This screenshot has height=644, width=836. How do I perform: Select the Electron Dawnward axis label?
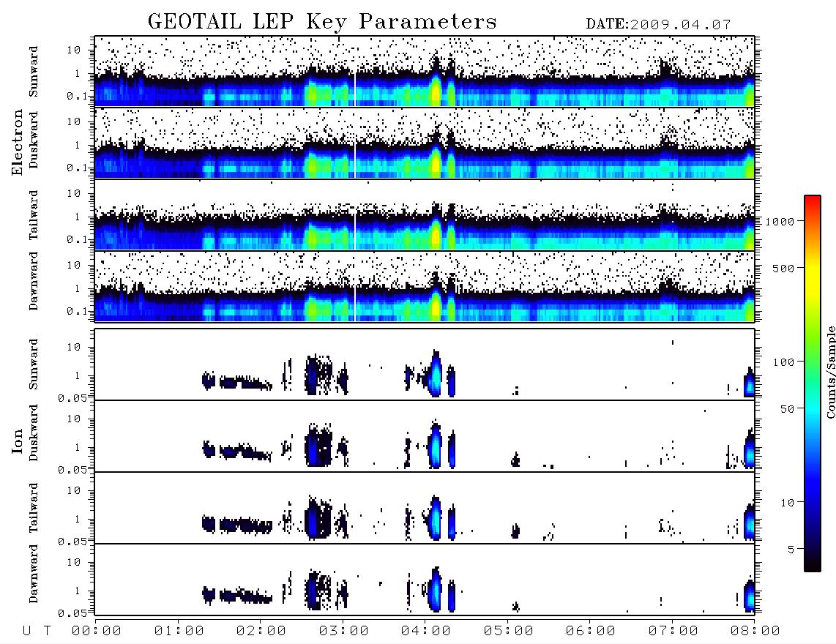34,281
